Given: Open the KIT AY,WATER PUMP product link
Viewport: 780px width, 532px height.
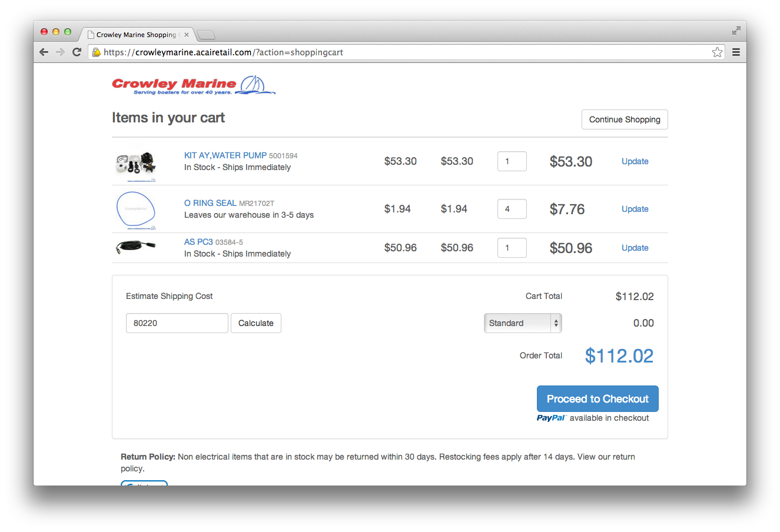Looking at the screenshot, I should (225, 155).
